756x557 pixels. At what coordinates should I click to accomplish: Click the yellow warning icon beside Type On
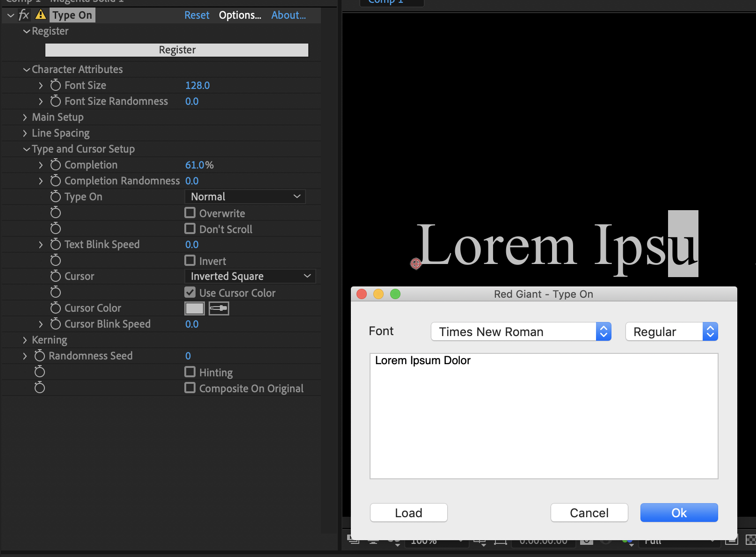pos(41,15)
